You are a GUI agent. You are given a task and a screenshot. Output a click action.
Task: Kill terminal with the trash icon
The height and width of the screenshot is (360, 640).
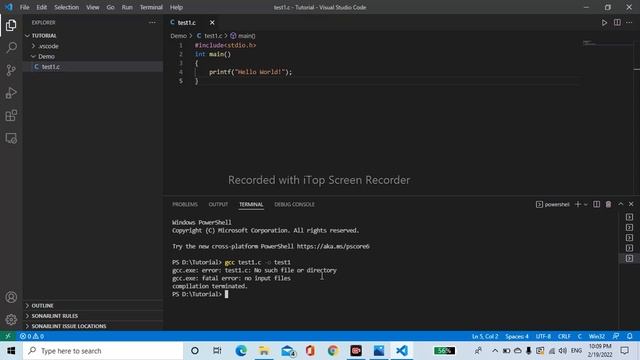(608, 204)
